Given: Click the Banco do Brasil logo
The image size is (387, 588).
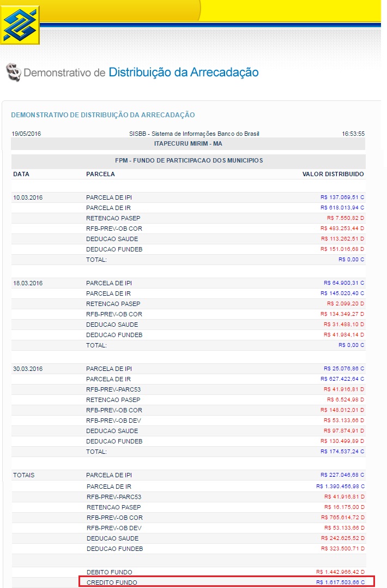Looking at the screenshot, I should [x=20, y=25].
